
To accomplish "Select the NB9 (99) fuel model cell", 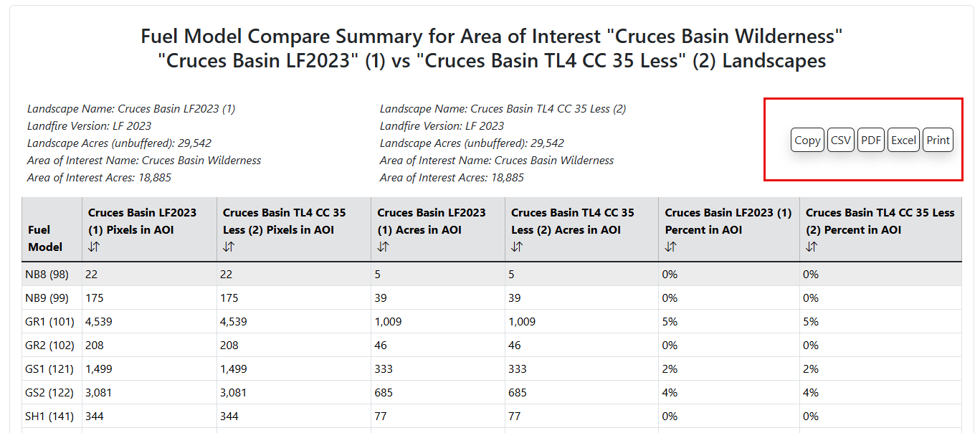I will click(x=52, y=298).
